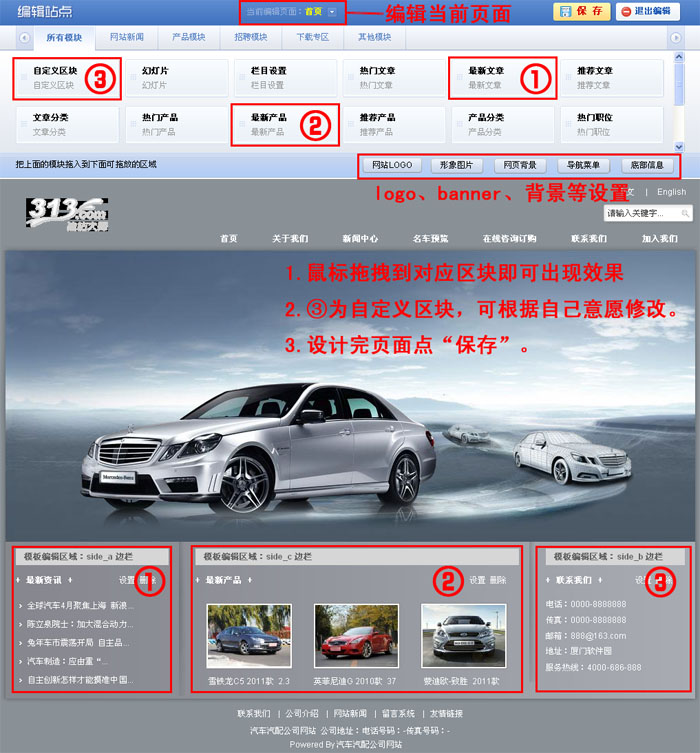Click the side_b 边栏 template region header
Image resolution: width=700 pixels, height=753 pixels.
[x=616, y=557]
